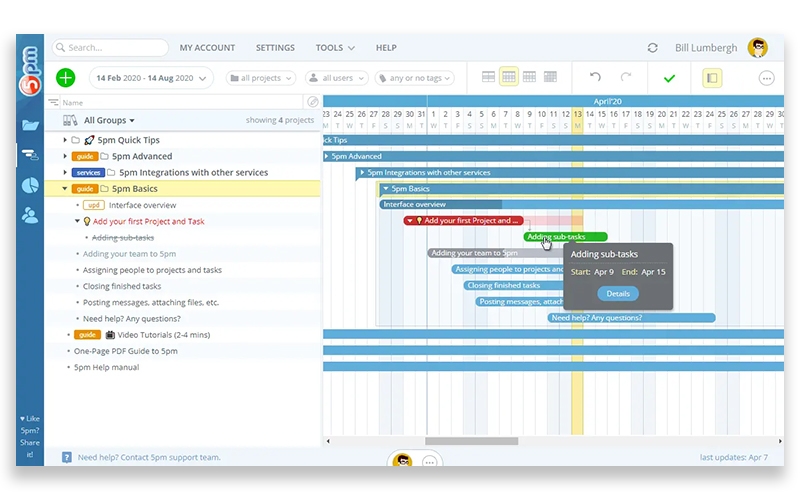Open the projects folder sidebar icon

(x=30, y=125)
